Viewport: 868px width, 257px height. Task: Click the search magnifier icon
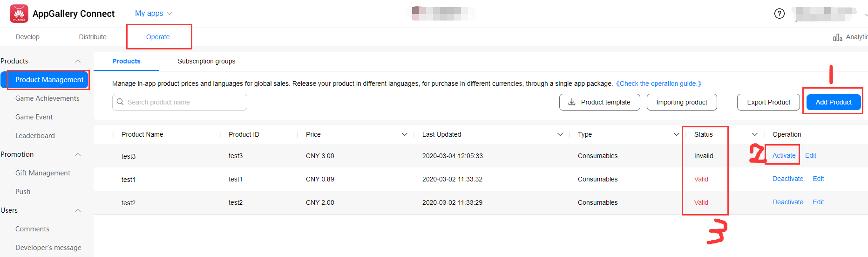tap(120, 102)
